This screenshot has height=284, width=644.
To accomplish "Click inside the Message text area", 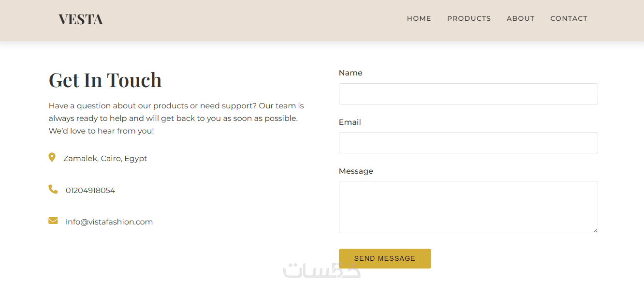I will pos(468,207).
